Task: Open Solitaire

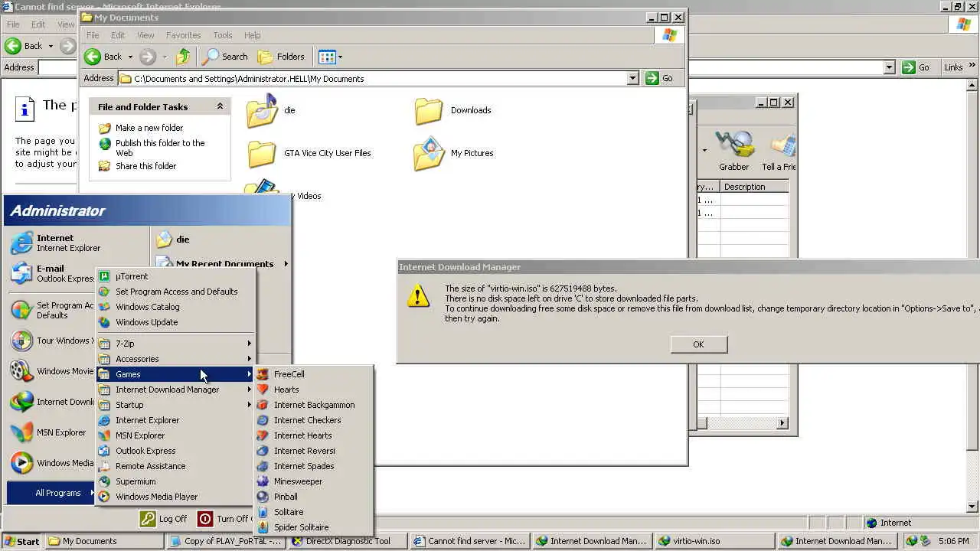Action: pos(314,512)
